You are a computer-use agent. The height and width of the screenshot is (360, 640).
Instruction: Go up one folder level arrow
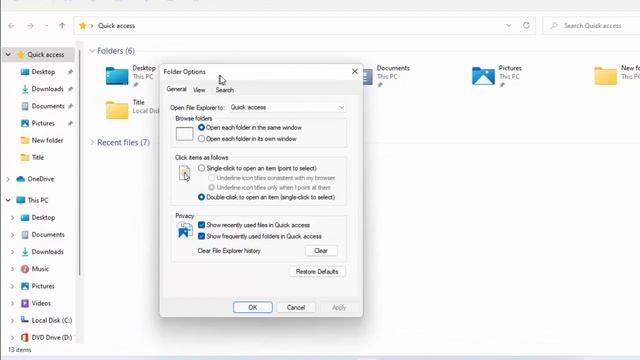[x=62, y=26]
